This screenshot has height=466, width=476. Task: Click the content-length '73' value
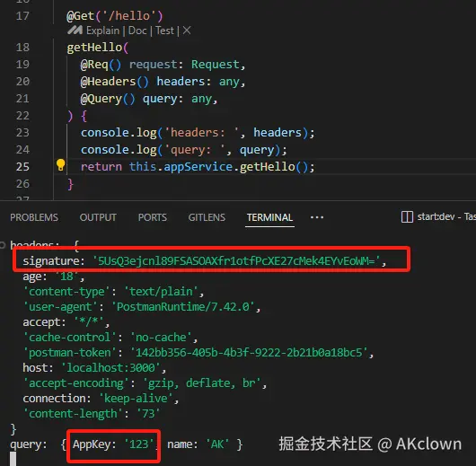(148, 414)
